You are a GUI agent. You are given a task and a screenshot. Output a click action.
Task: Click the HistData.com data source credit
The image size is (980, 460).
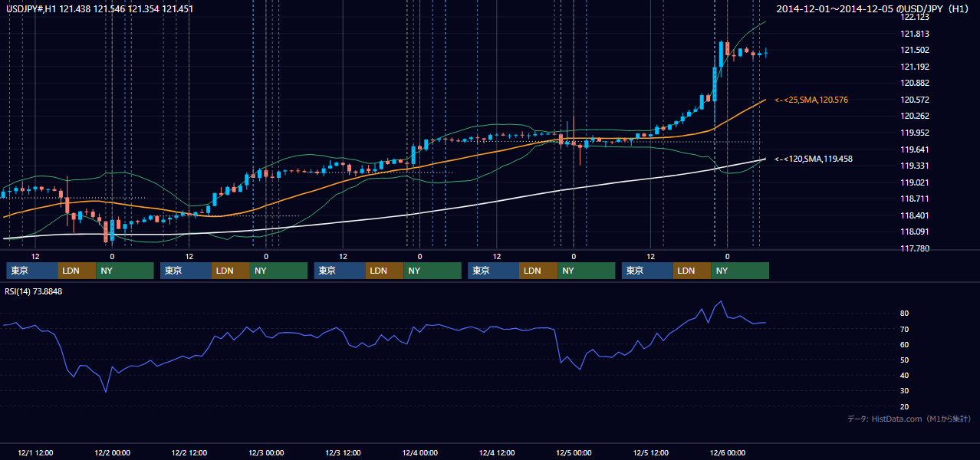(x=910, y=419)
